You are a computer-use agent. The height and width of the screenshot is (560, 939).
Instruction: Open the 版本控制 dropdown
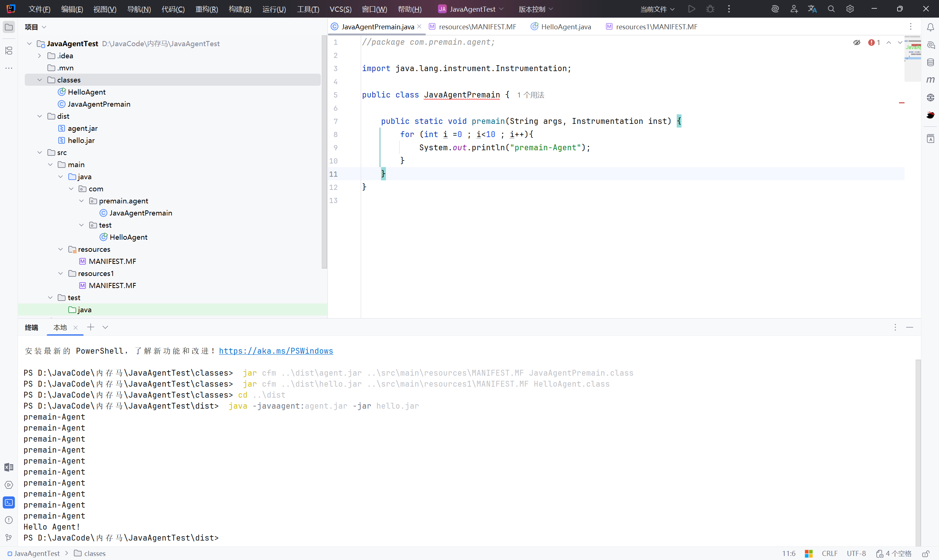tap(536, 9)
